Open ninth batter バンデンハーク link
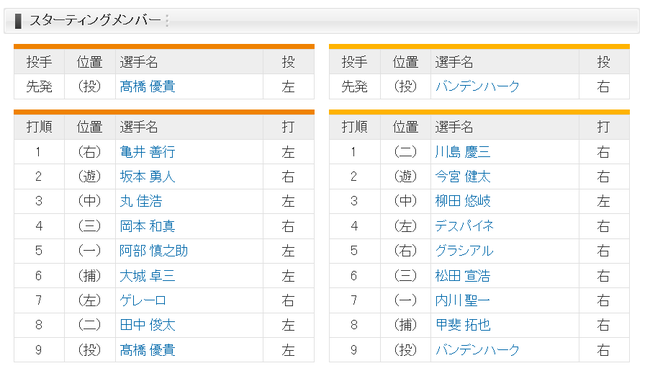The image size is (650, 371). click(477, 350)
